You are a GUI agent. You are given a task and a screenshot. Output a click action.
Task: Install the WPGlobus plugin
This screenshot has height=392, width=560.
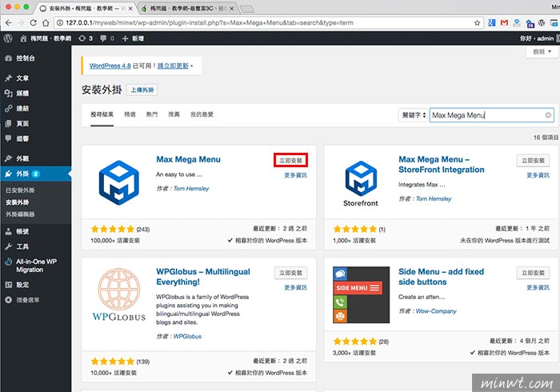[290, 273]
